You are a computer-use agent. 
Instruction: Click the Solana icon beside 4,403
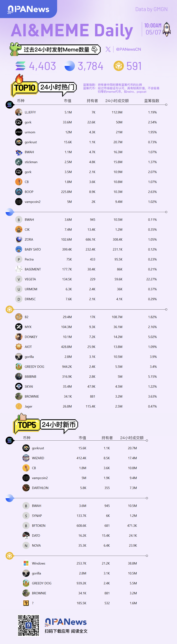[21, 66]
